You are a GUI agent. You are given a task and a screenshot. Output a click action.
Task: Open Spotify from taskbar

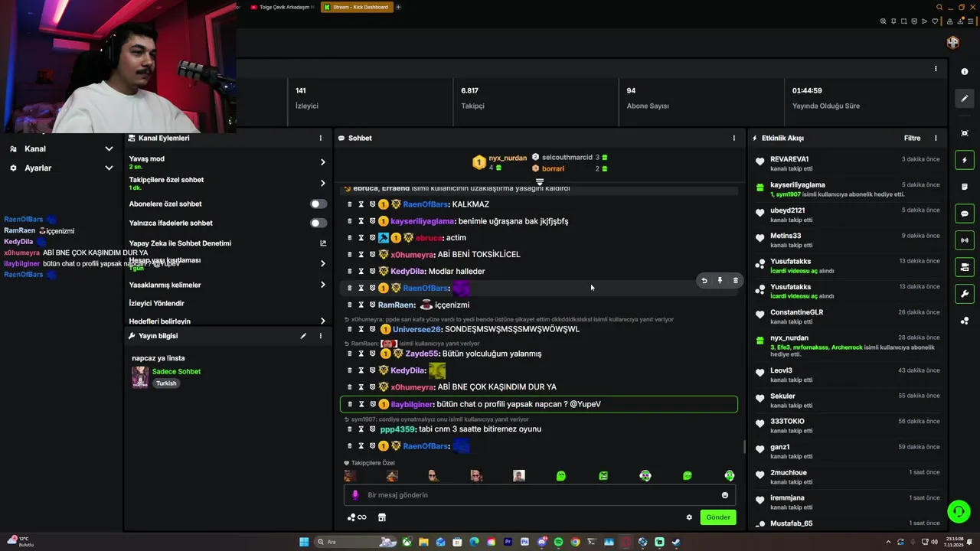[558, 542]
